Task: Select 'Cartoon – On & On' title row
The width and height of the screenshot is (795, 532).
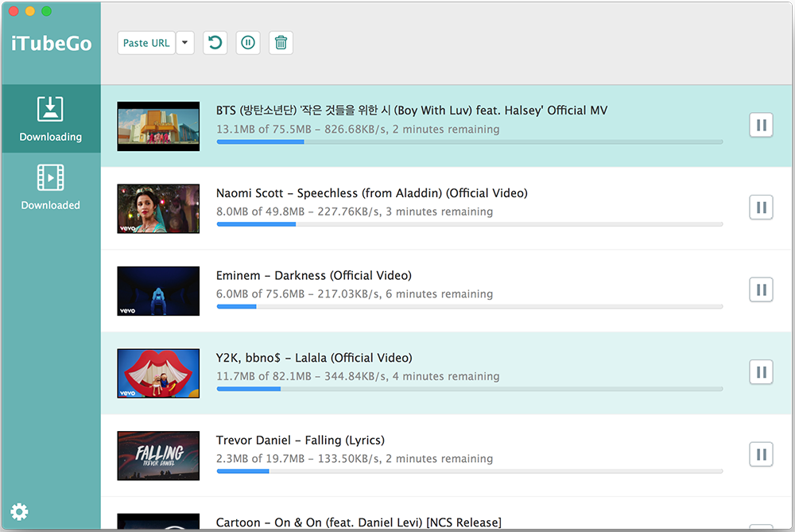Action: [x=359, y=522]
